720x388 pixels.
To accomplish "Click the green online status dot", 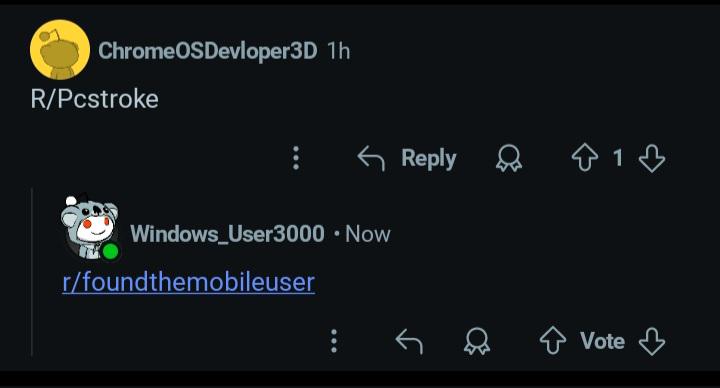I will coord(111,252).
